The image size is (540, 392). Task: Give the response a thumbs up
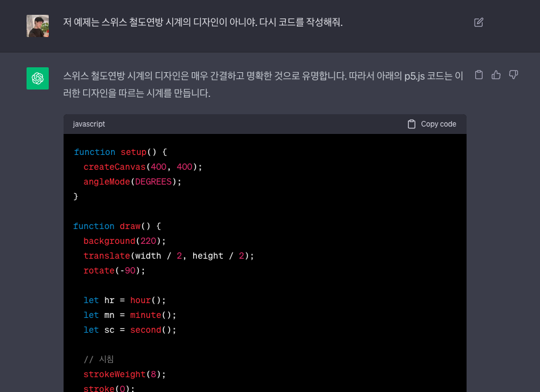tap(496, 74)
